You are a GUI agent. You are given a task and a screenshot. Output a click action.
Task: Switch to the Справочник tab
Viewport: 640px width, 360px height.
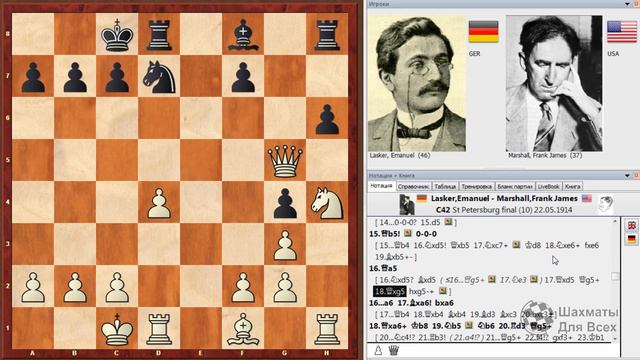tap(413, 187)
